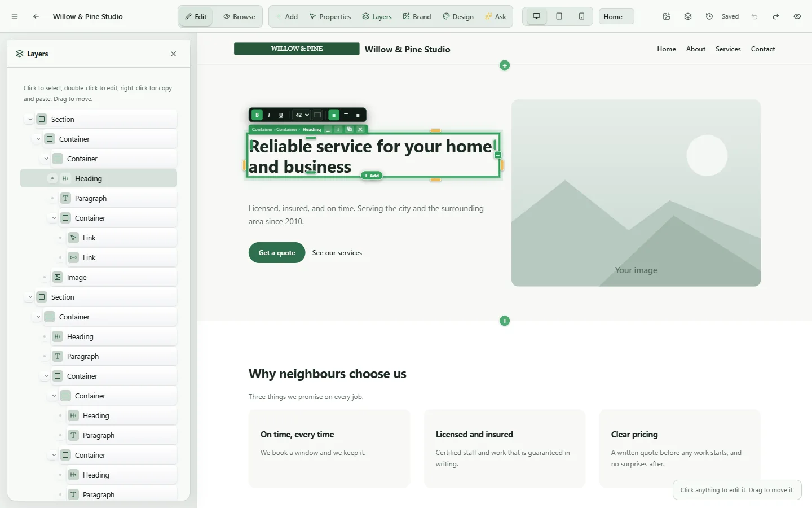Toggle bold on the heading
Screen dimensions: 812x508
[257, 115]
